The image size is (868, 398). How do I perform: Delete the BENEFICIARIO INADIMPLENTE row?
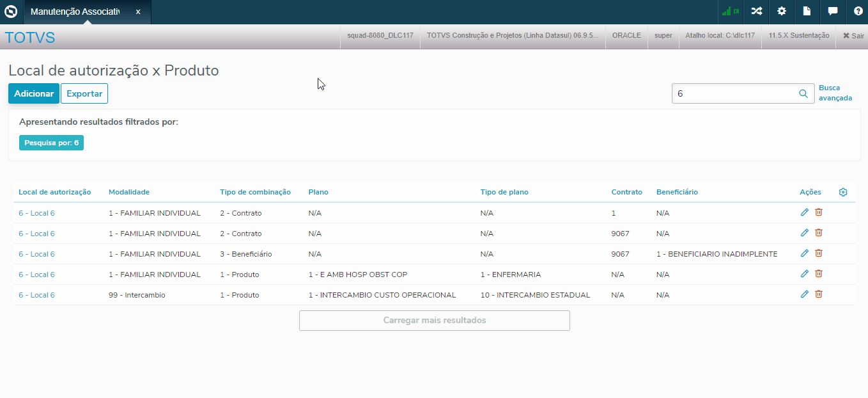click(819, 253)
